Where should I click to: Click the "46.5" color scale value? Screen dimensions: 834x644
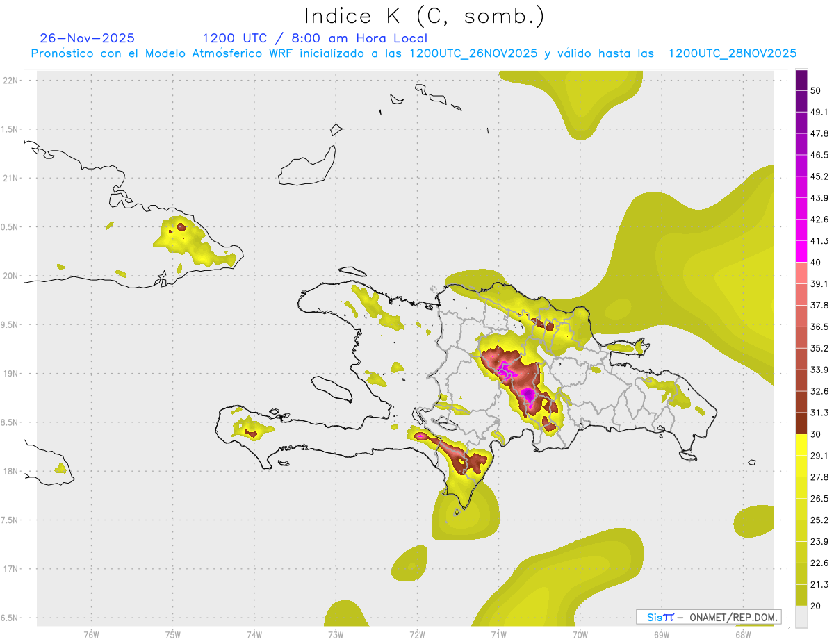(819, 155)
